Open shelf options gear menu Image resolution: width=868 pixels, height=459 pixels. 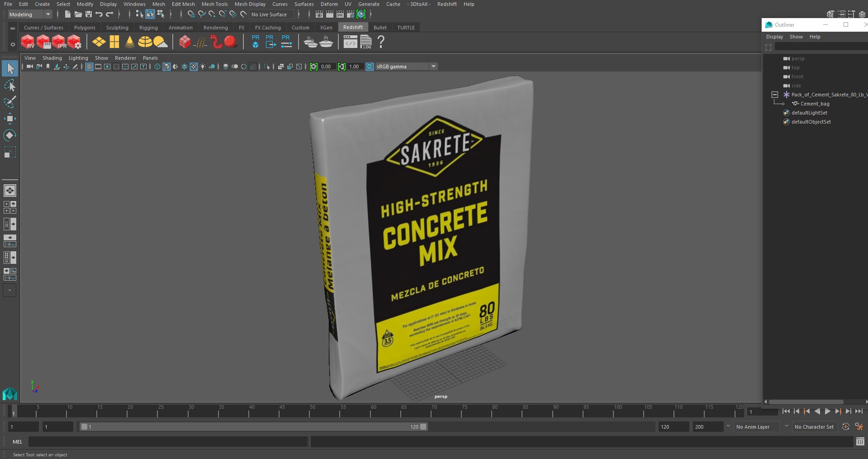click(x=13, y=44)
